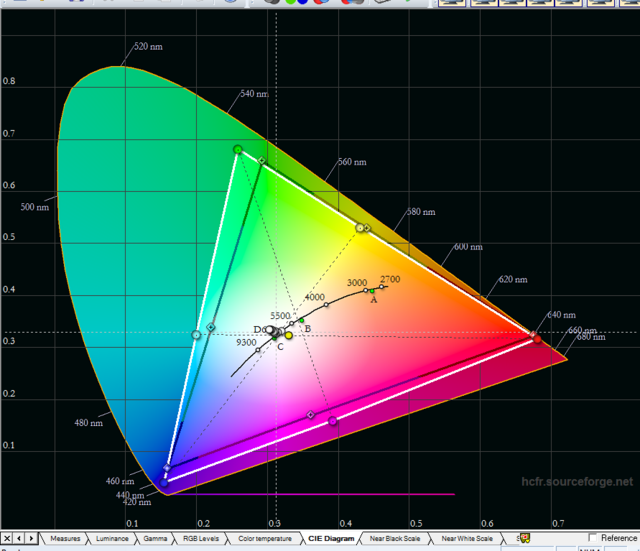This screenshot has width=640, height=551.
Task: Open the Gamma tab
Action: (x=155, y=538)
